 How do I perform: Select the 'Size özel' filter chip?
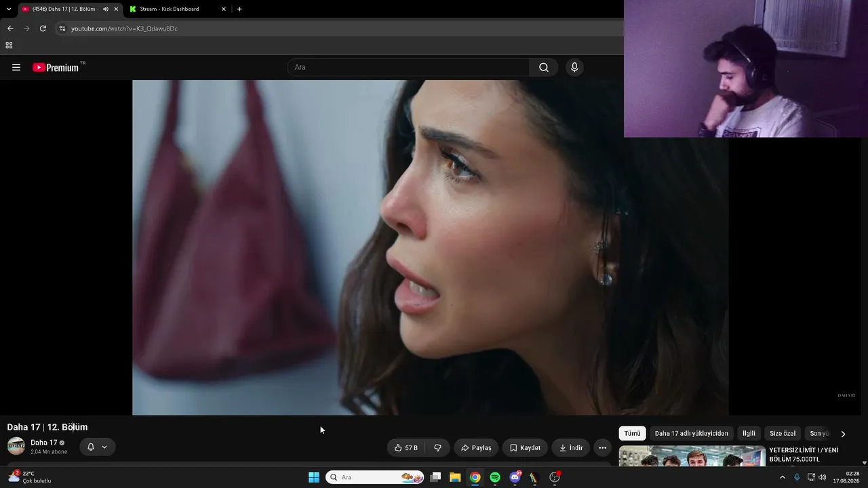(x=783, y=433)
